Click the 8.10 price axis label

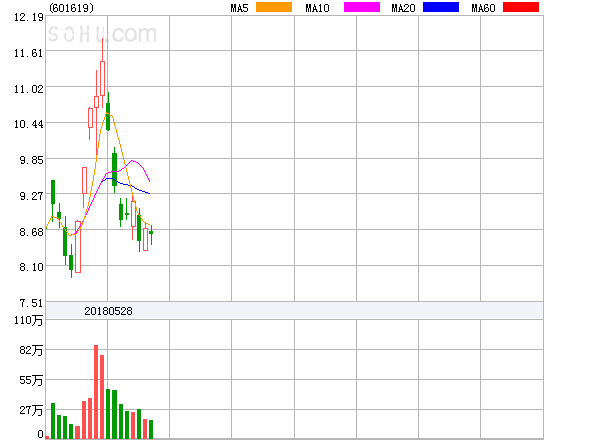pos(31,267)
